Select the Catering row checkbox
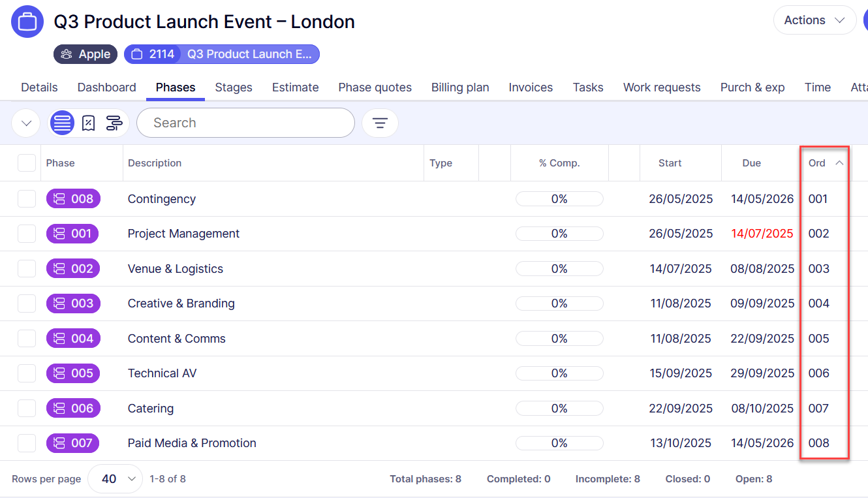The width and height of the screenshot is (868, 498). point(27,409)
